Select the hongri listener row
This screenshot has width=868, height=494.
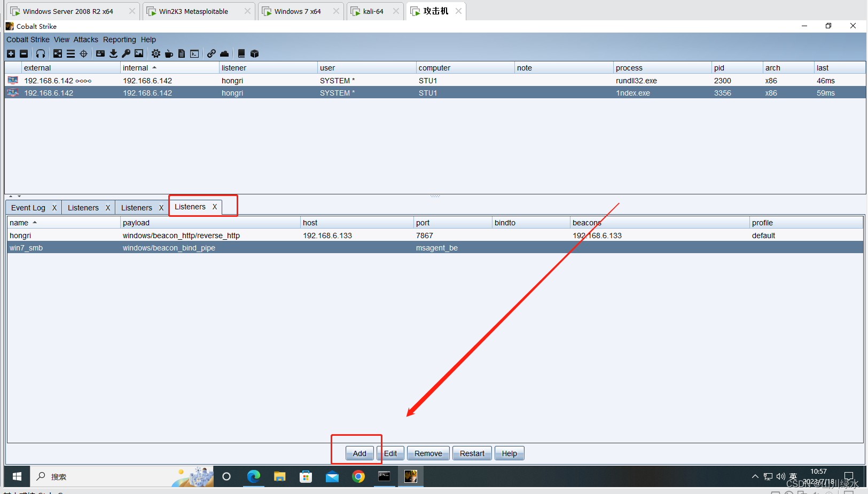[x=435, y=236]
